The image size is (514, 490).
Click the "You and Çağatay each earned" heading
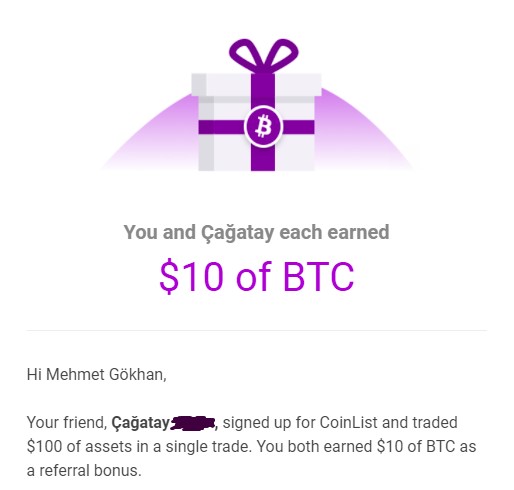(256, 232)
